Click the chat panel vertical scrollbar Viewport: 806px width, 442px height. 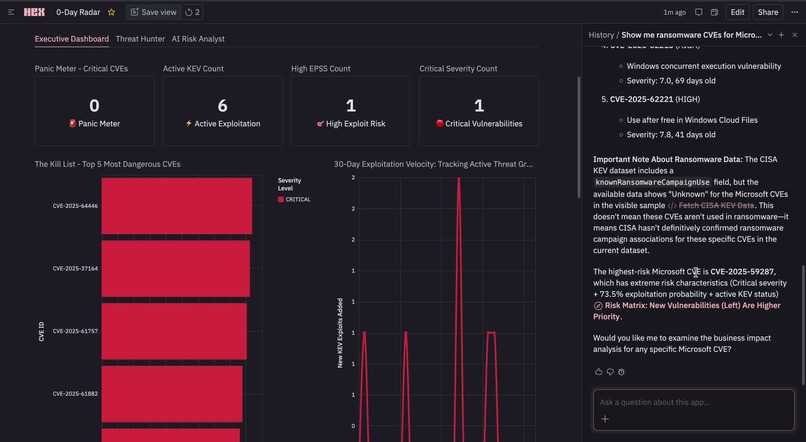[803, 325]
